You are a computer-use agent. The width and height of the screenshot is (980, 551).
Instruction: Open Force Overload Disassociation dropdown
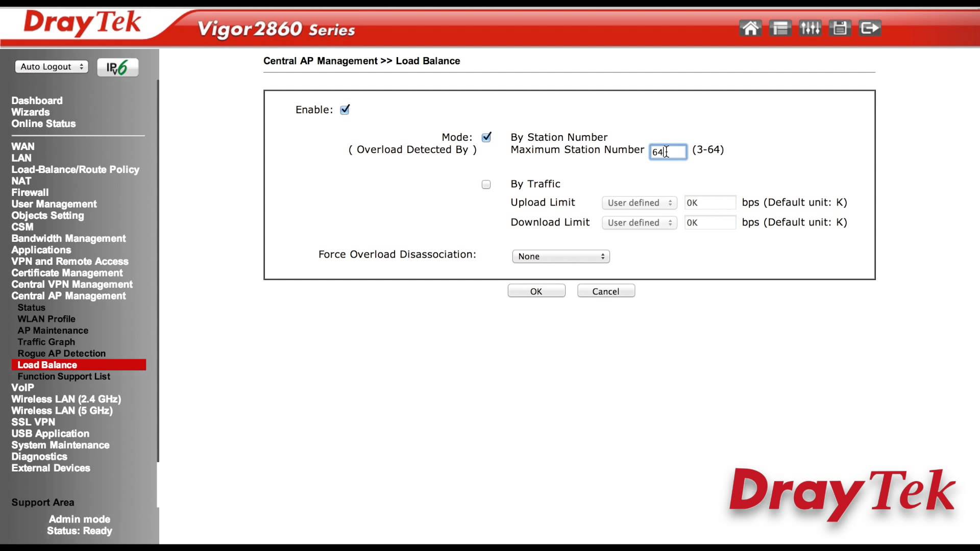pyautogui.click(x=560, y=257)
